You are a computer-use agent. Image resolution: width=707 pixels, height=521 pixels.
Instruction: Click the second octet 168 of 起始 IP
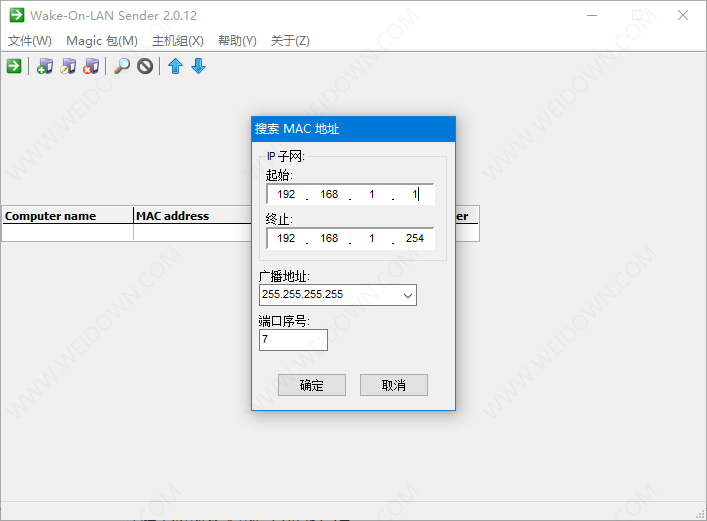point(329,194)
